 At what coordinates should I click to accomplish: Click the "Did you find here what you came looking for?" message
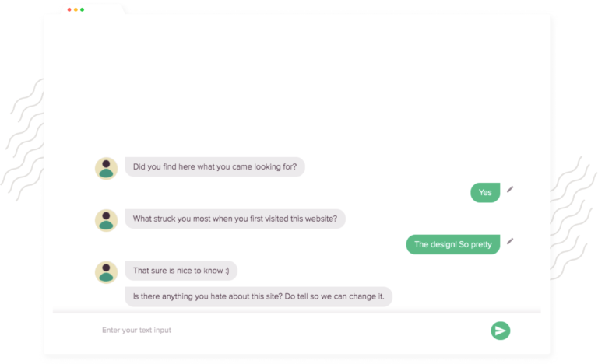click(215, 166)
